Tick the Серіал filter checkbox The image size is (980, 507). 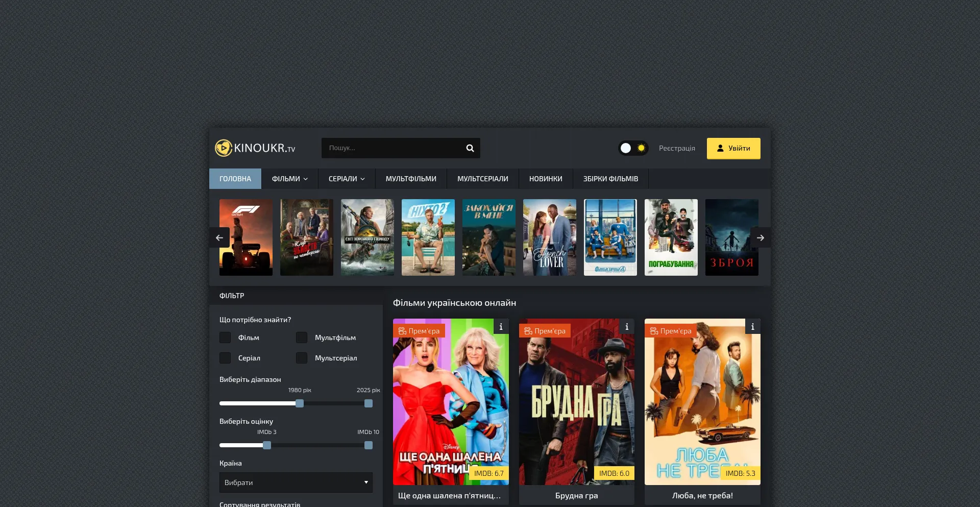click(x=225, y=358)
